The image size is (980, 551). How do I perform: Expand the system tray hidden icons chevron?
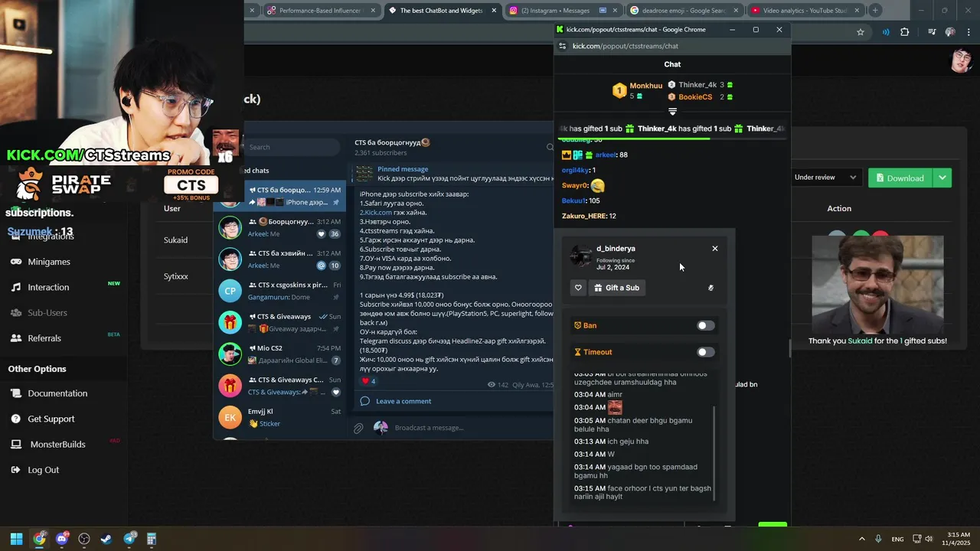pyautogui.click(x=862, y=539)
